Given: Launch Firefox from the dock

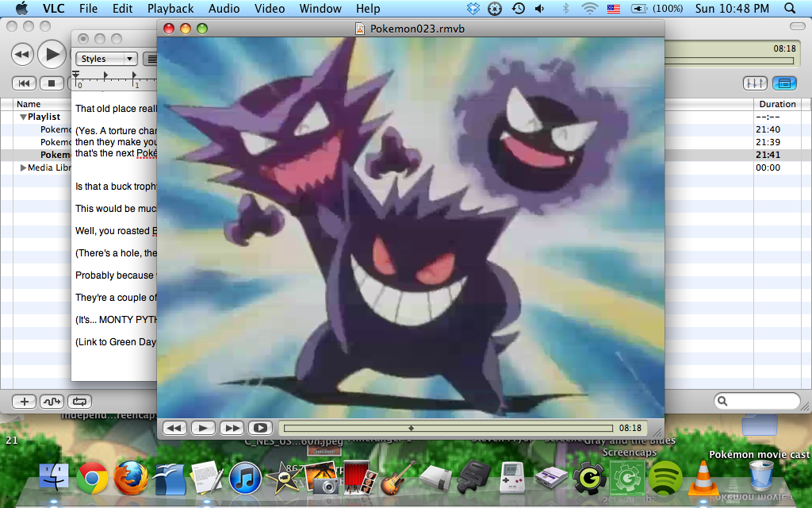Looking at the screenshot, I should tap(131, 477).
